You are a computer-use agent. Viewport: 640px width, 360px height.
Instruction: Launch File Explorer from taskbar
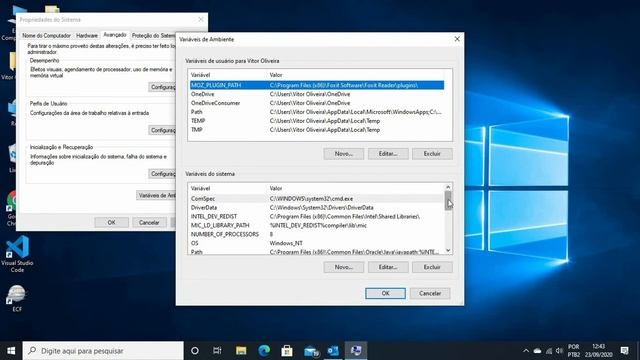[x=241, y=351]
